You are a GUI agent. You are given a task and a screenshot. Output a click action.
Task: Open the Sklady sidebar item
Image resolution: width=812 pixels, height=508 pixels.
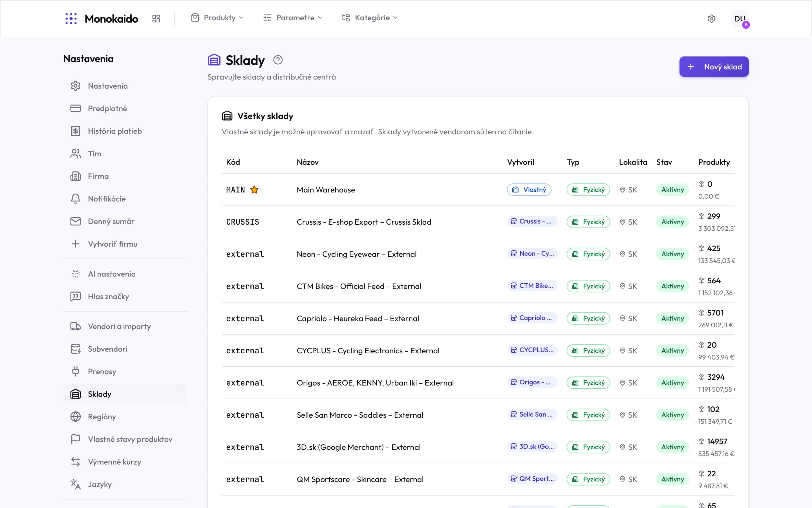pos(125,394)
